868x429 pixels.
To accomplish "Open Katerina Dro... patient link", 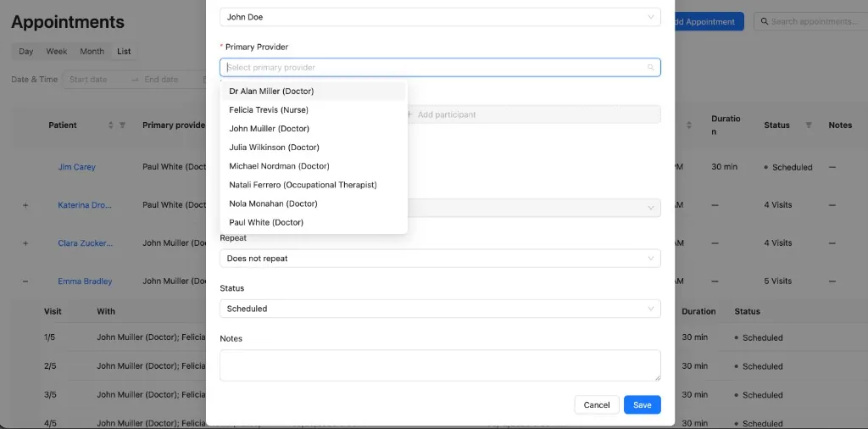I will coord(85,205).
